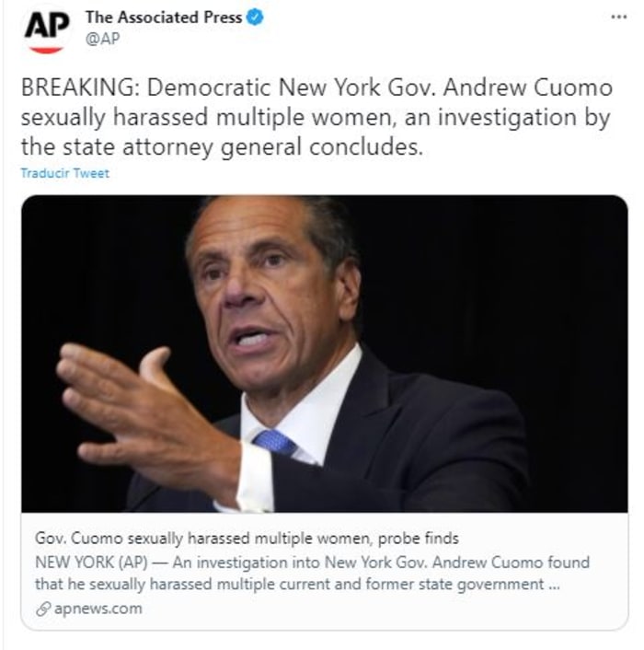Click the chain link icon beside apnews.com
644x650 pixels.
point(42,609)
